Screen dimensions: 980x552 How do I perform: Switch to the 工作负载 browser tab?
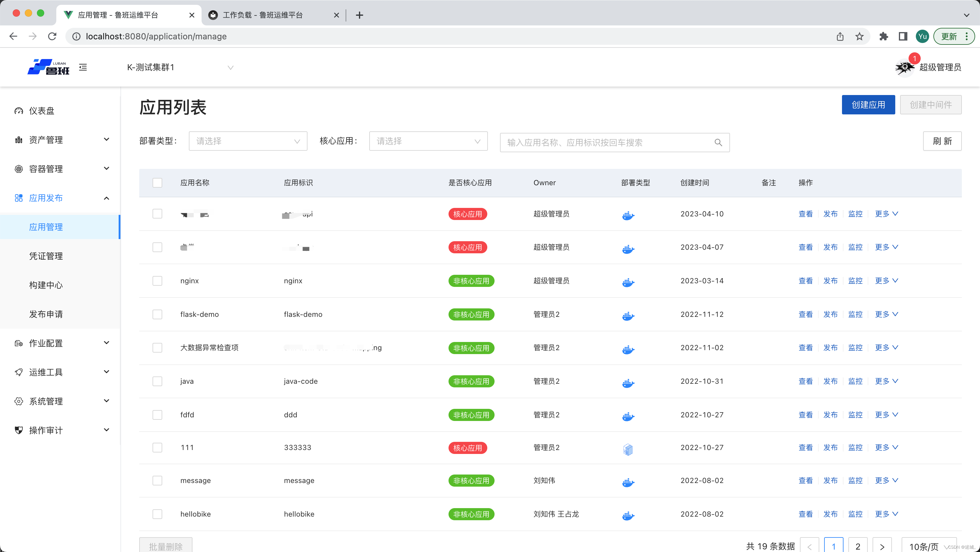coord(262,15)
